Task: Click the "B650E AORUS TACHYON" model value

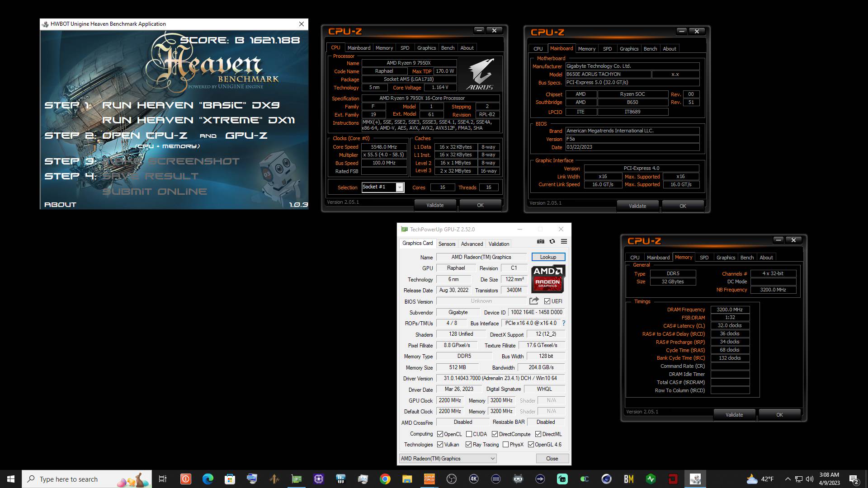Action: click(608, 74)
